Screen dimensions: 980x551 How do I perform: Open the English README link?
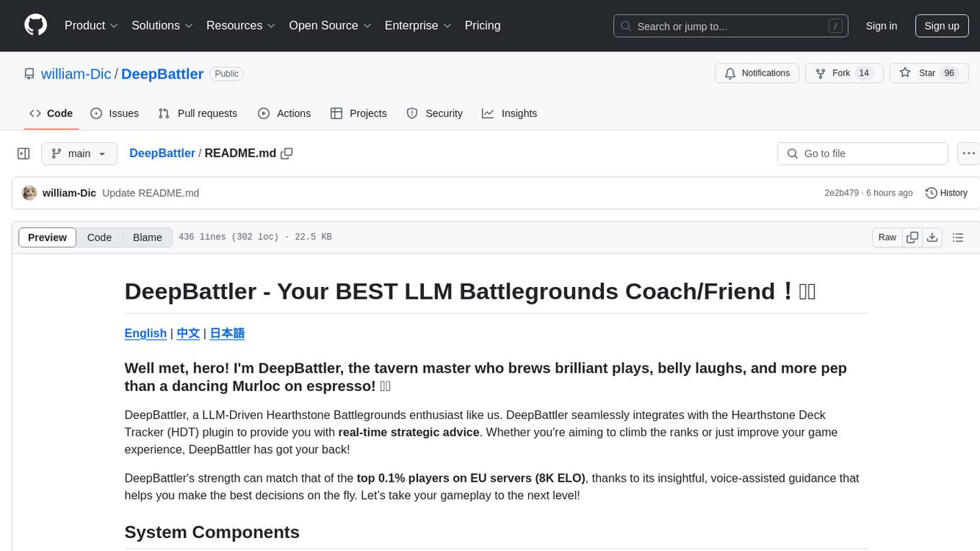click(x=146, y=333)
